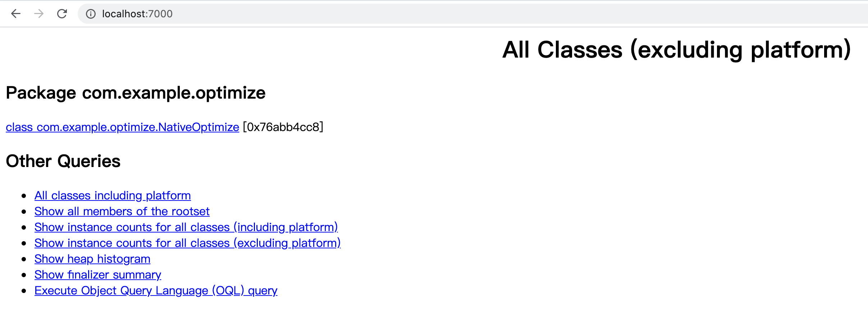
Task: Show instance counts excluding platform
Action: point(187,243)
